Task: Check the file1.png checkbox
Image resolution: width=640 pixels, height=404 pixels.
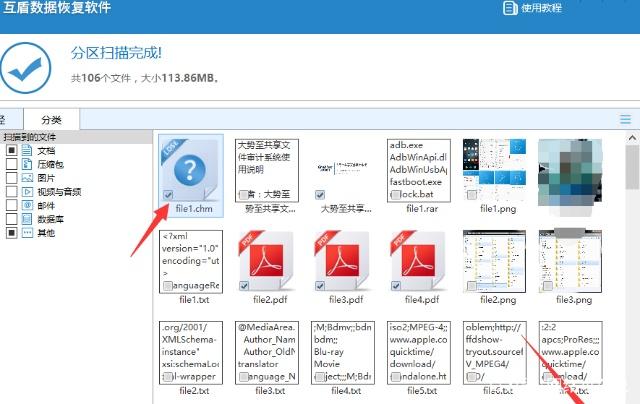Action: (472, 195)
